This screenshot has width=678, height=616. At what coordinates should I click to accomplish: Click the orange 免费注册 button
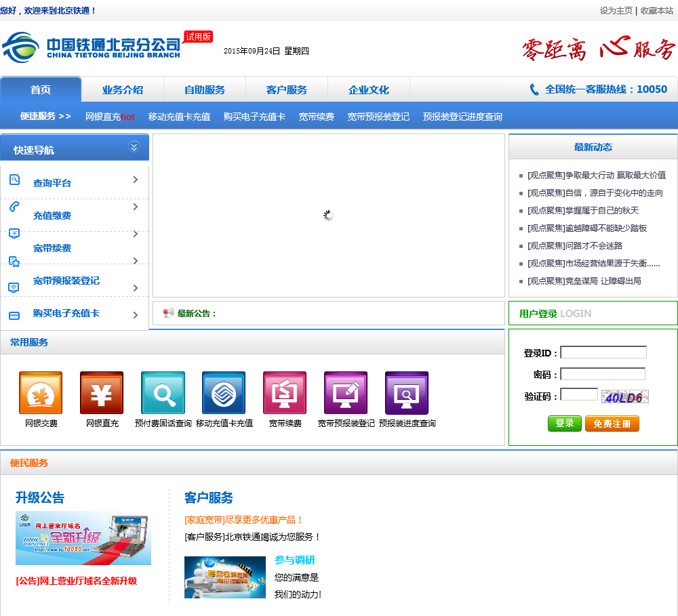click(612, 424)
